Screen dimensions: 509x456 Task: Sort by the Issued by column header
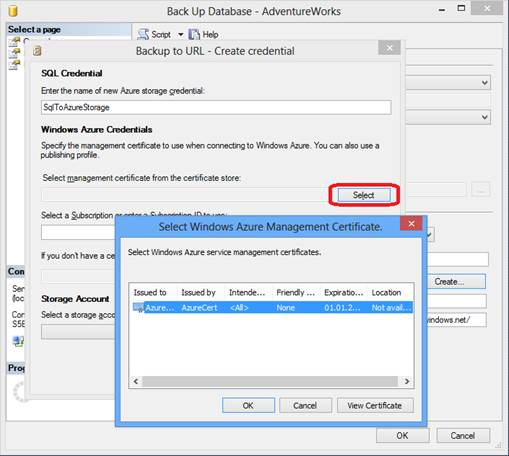pyautogui.click(x=198, y=292)
